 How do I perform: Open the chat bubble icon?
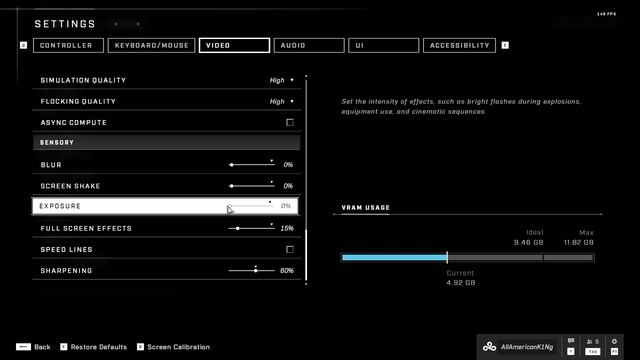pyautogui.click(x=571, y=341)
